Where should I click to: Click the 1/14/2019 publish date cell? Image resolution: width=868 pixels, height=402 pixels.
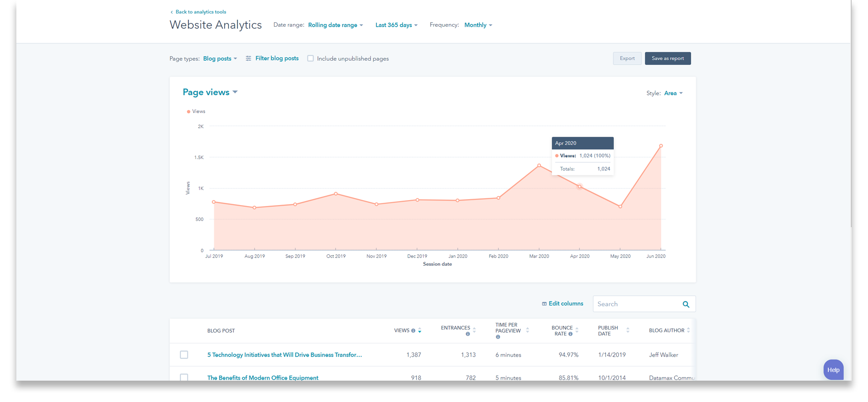coord(612,355)
